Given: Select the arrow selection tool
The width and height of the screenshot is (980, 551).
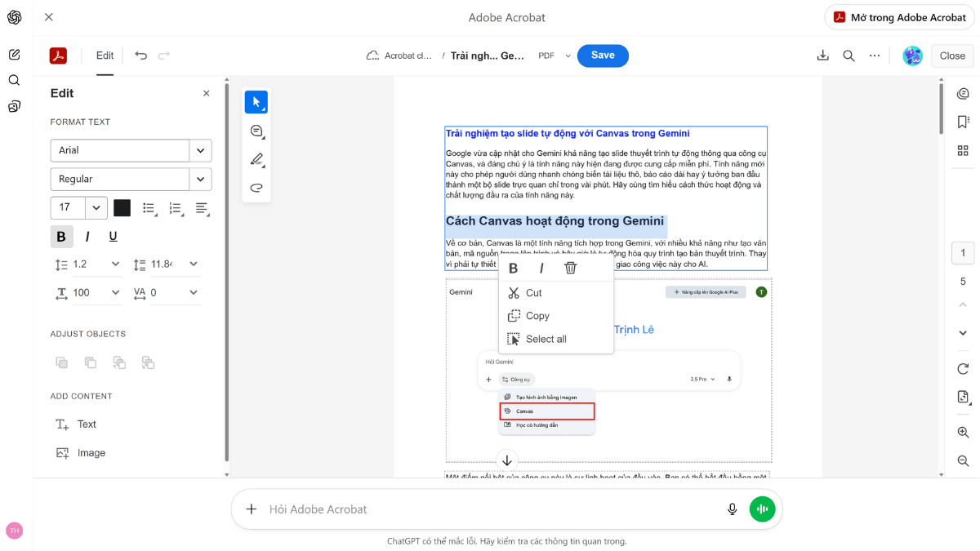Looking at the screenshot, I should coord(256,102).
